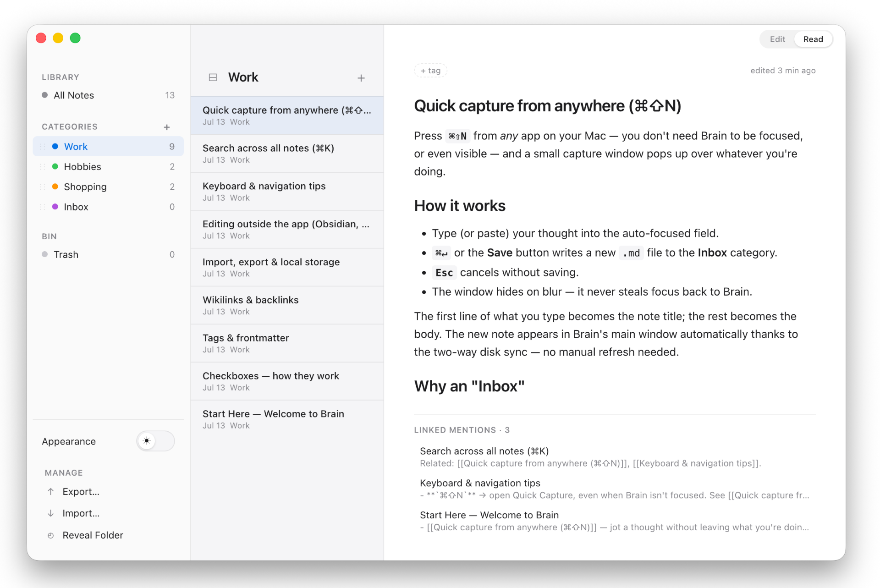The height and width of the screenshot is (588, 880).
Task: Click the green dot next to Hobbies
Action: coord(55,166)
